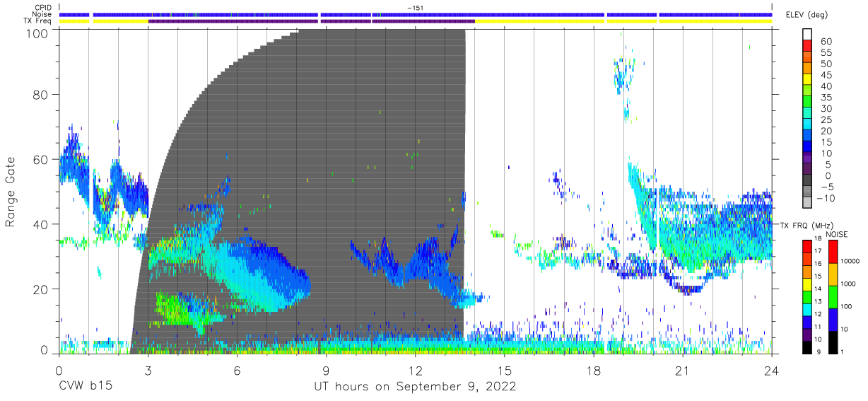This screenshot has width=868, height=401.
Task: Click the 'Noise' label beside the top bar
Action: point(43,14)
